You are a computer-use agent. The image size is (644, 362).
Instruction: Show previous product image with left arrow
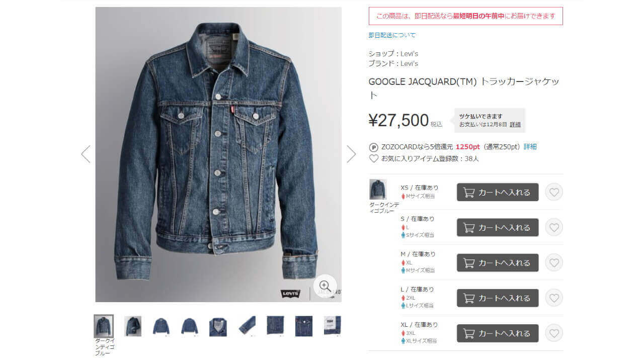(86, 154)
